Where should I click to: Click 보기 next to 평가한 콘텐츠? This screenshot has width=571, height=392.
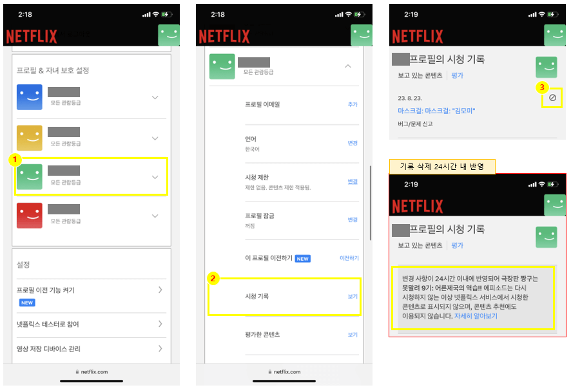coord(353,335)
